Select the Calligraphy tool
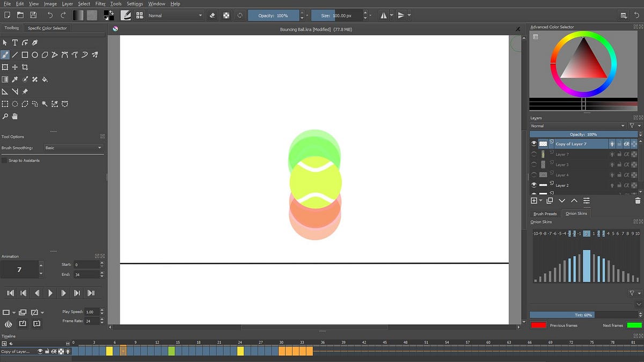The image size is (644, 362). click(35, 42)
